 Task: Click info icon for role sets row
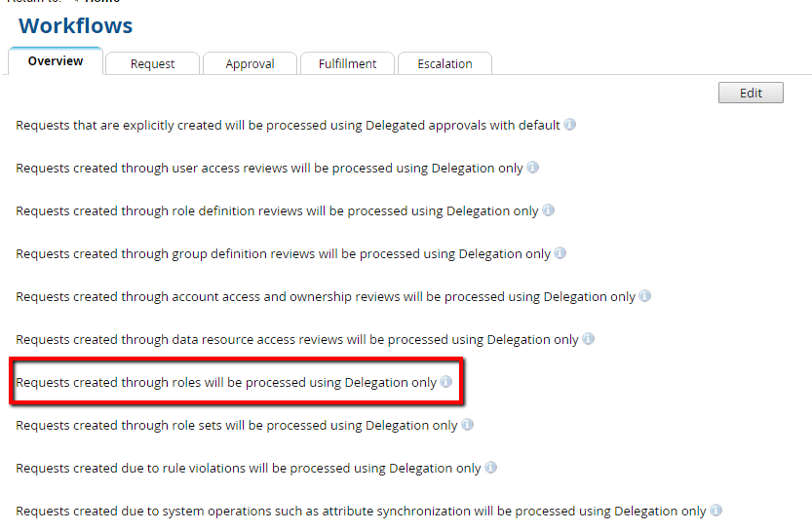pos(468,425)
